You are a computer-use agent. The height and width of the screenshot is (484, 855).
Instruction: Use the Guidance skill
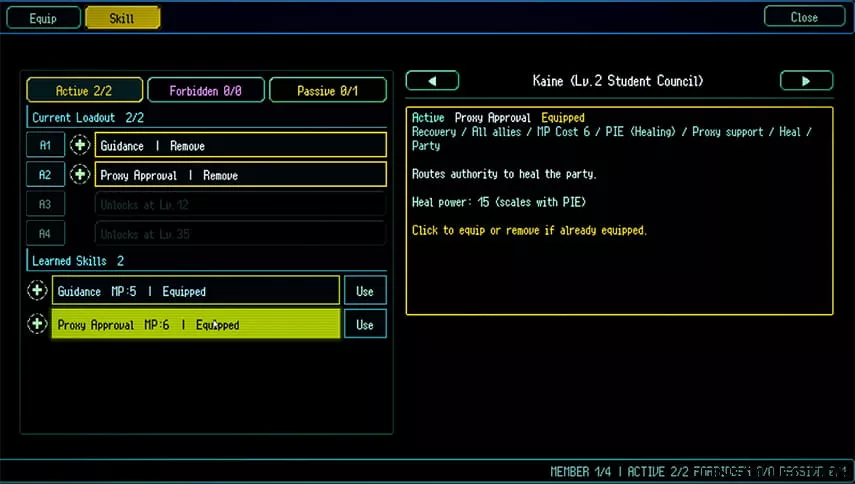365,291
